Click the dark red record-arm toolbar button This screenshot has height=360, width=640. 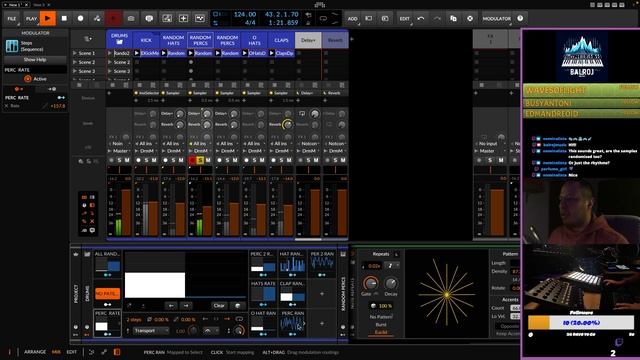click(113, 18)
